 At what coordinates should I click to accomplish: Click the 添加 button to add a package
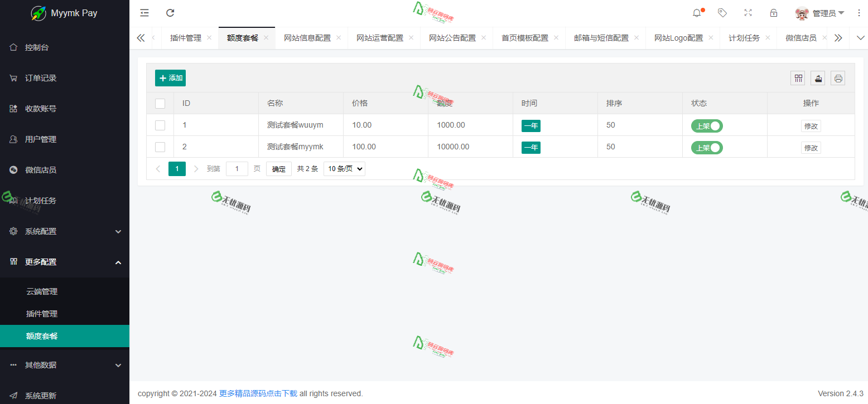point(170,78)
